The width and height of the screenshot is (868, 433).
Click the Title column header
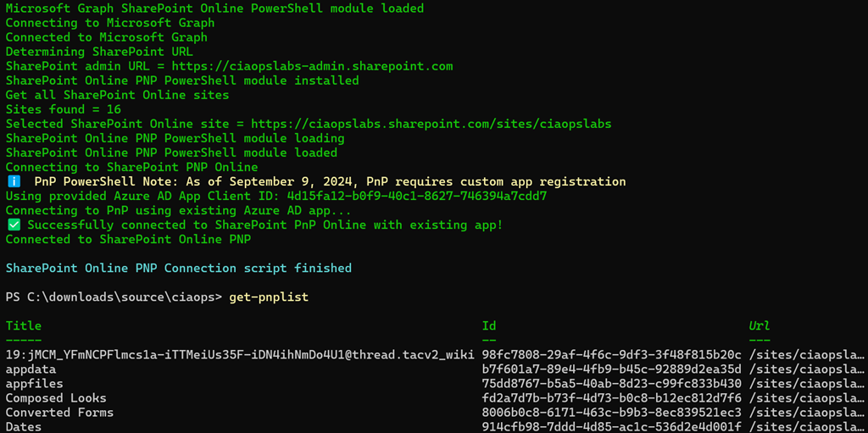(x=24, y=326)
